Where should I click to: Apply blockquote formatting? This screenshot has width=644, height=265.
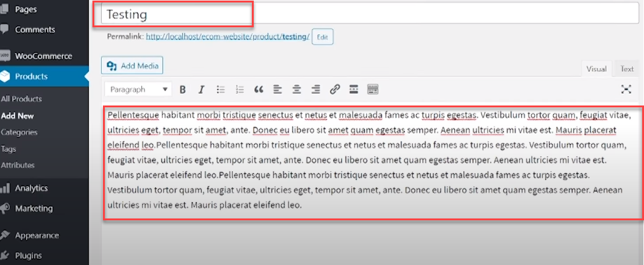click(258, 89)
